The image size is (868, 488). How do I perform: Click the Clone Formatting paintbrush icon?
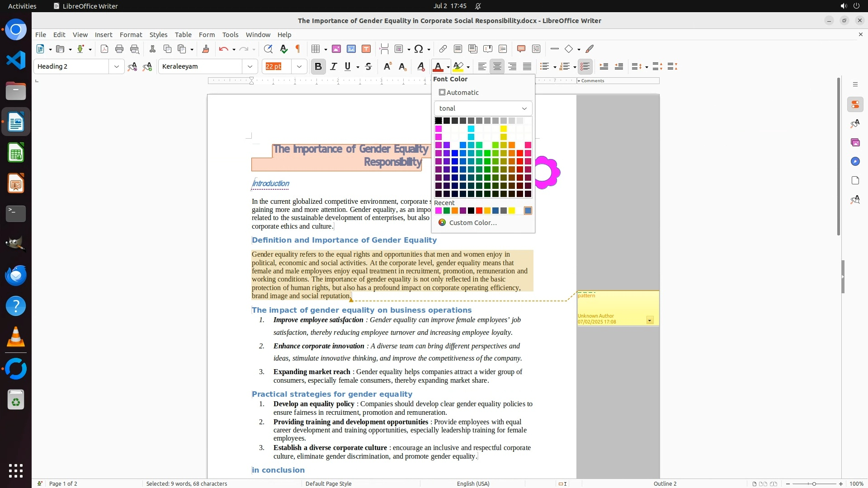tap(206, 49)
